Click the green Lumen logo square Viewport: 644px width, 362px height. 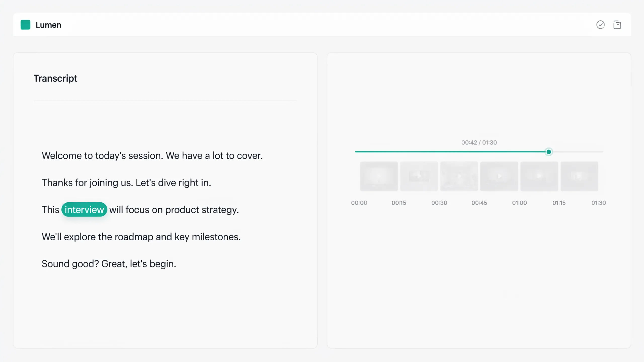click(x=25, y=25)
